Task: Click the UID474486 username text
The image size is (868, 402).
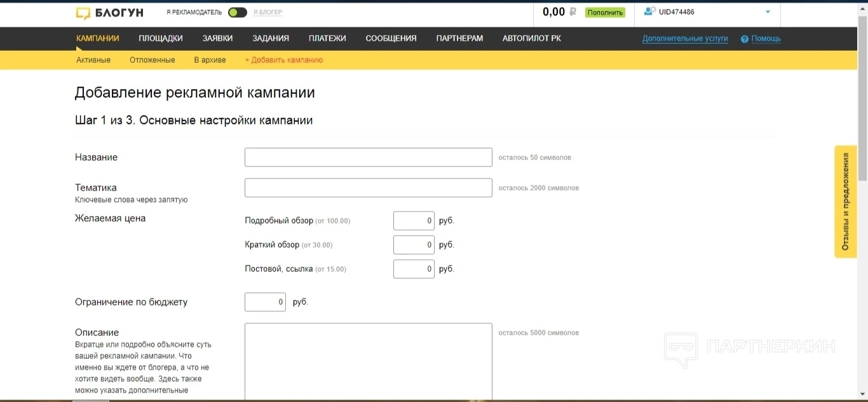Action: [677, 12]
